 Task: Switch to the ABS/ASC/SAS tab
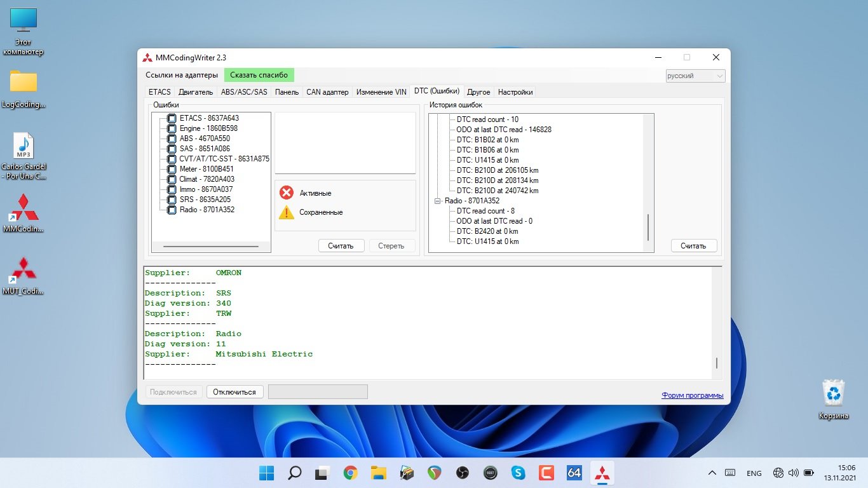pyautogui.click(x=244, y=92)
